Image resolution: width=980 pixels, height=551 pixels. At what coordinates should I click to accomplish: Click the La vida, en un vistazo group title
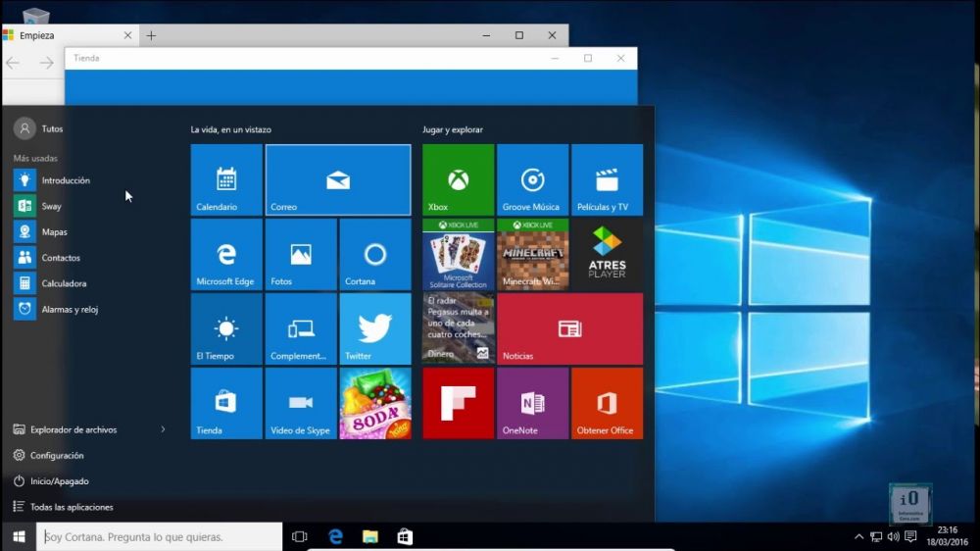pyautogui.click(x=230, y=129)
